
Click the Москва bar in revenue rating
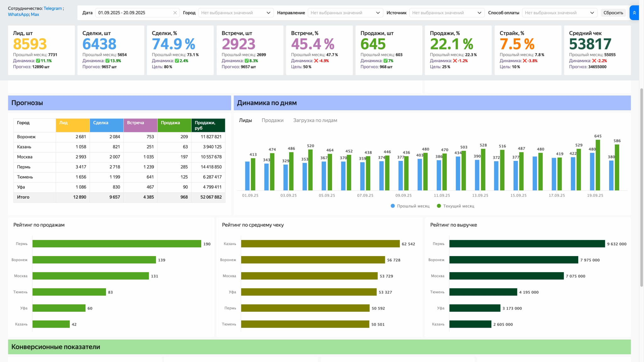pos(507,276)
